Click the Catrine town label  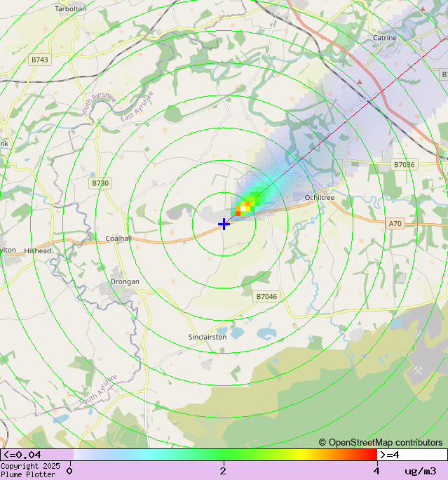click(385, 38)
